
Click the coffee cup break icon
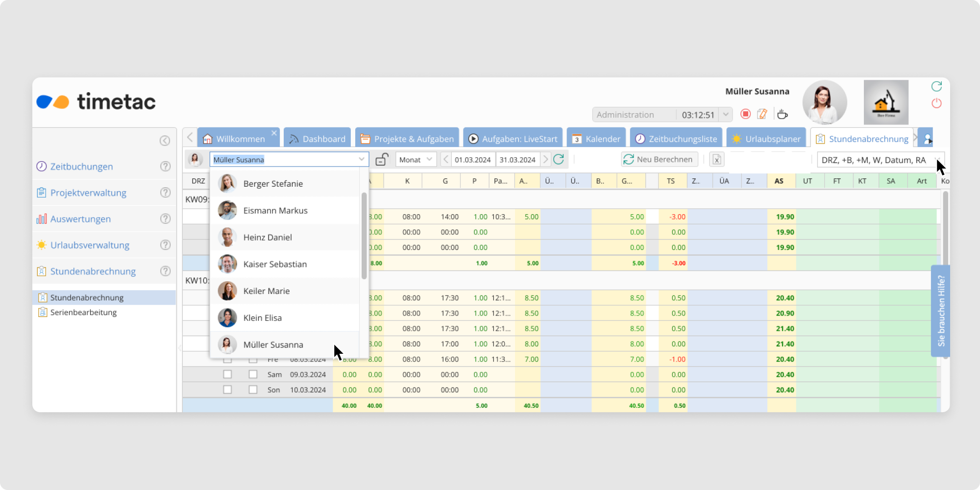(783, 114)
